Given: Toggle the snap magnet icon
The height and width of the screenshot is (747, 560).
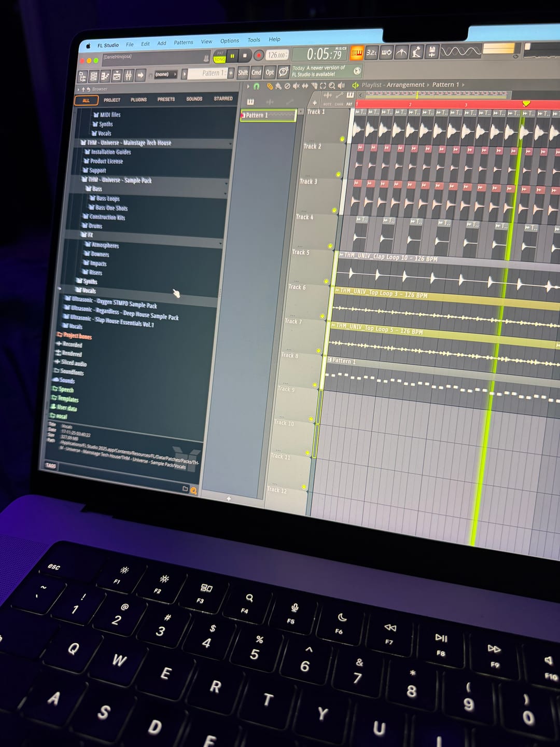Looking at the screenshot, I should pos(256,86).
